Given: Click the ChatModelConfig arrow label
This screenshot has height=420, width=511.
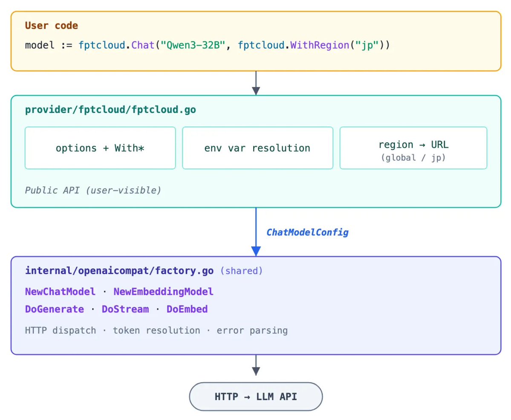Looking at the screenshot, I should click(x=307, y=232).
